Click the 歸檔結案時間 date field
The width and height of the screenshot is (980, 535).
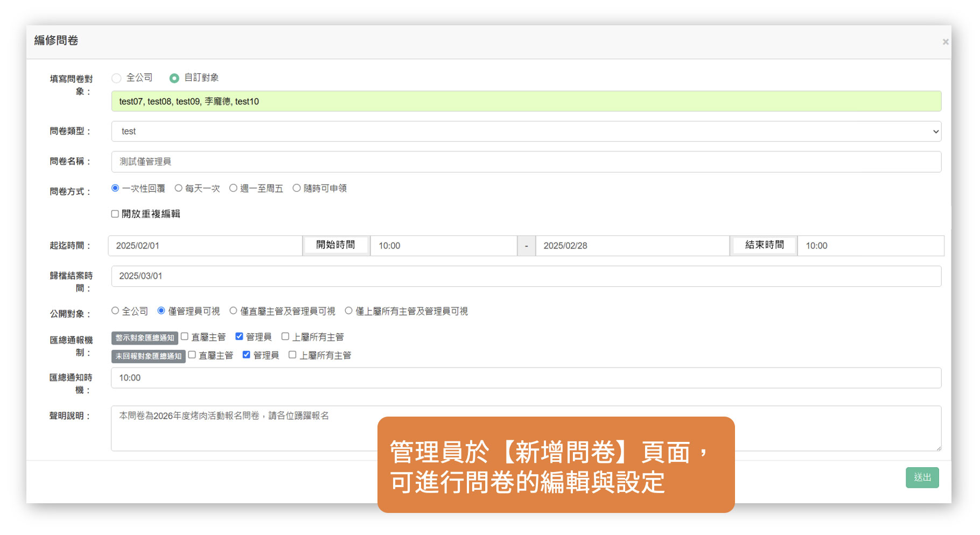526,276
